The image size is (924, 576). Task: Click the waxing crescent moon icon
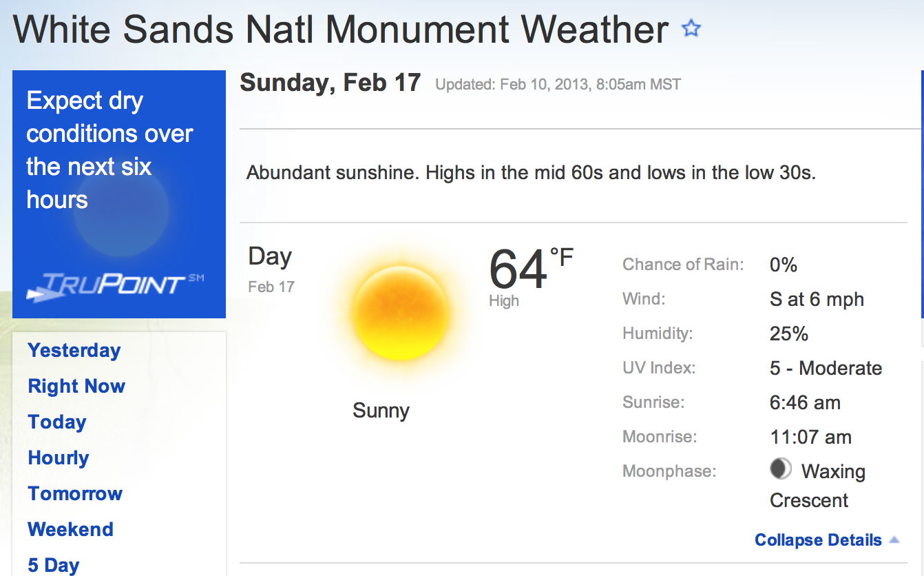coord(780,470)
